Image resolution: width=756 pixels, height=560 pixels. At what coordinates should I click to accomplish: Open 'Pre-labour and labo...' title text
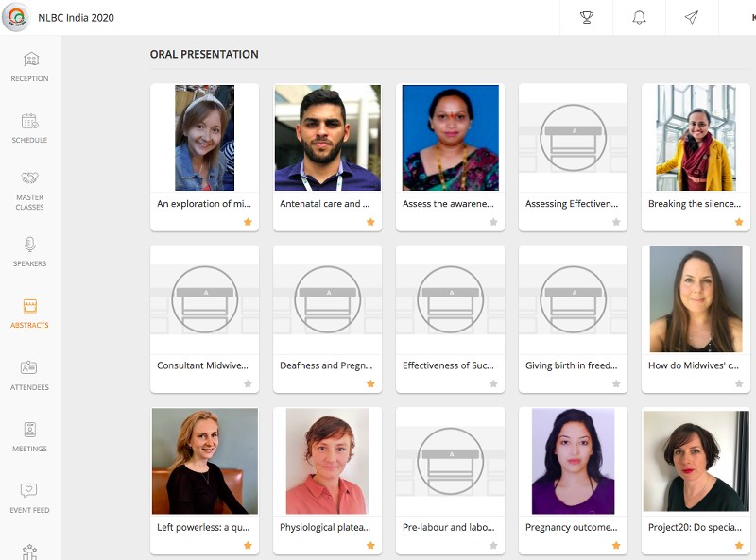pyautogui.click(x=448, y=527)
